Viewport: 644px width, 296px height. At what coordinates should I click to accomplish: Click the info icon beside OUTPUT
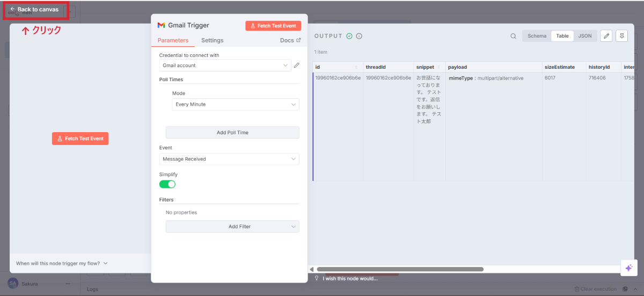click(x=359, y=36)
